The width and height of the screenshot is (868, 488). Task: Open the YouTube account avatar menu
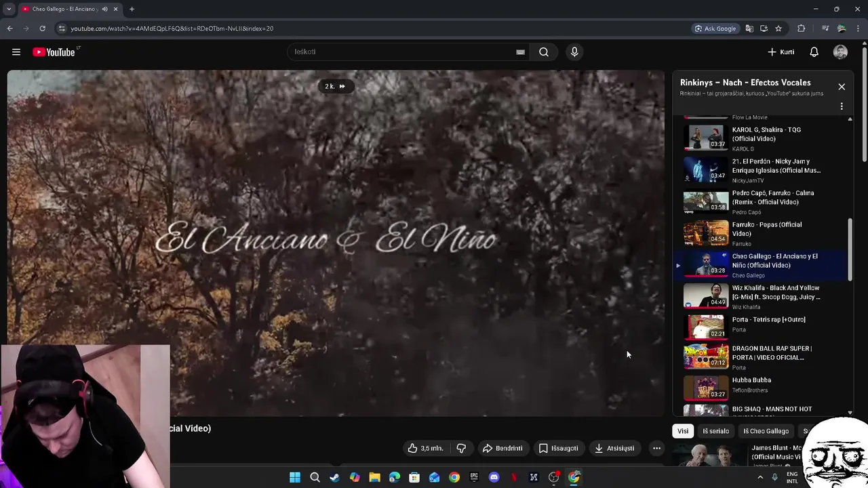click(x=840, y=52)
